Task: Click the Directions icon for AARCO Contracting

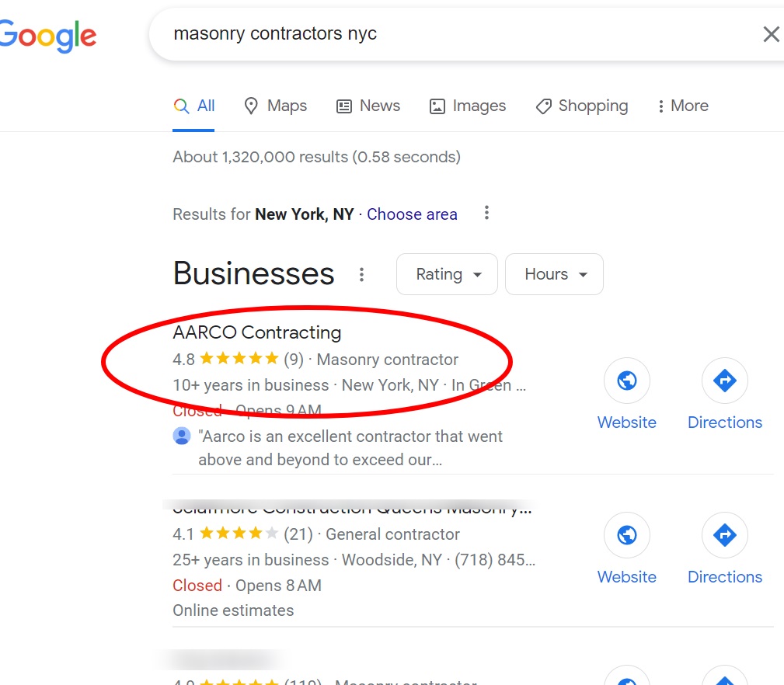Action: (x=724, y=381)
